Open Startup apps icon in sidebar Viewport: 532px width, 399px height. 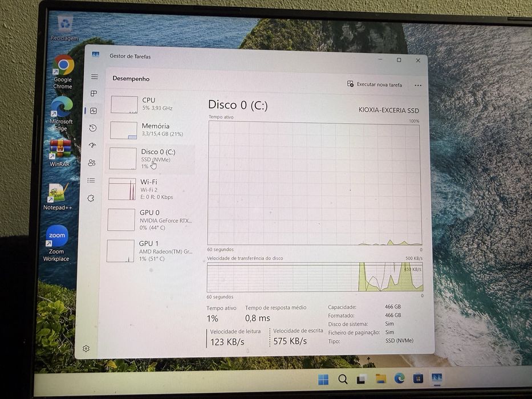92,145
